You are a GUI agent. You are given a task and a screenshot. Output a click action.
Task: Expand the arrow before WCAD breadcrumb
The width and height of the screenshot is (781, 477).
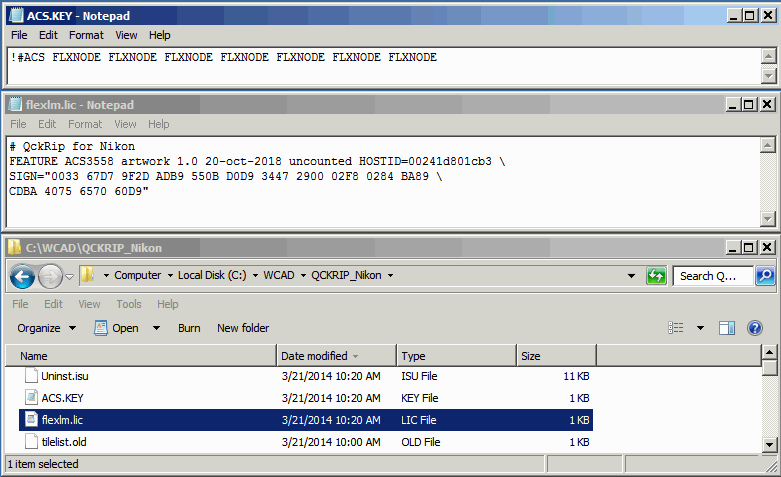(255, 275)
